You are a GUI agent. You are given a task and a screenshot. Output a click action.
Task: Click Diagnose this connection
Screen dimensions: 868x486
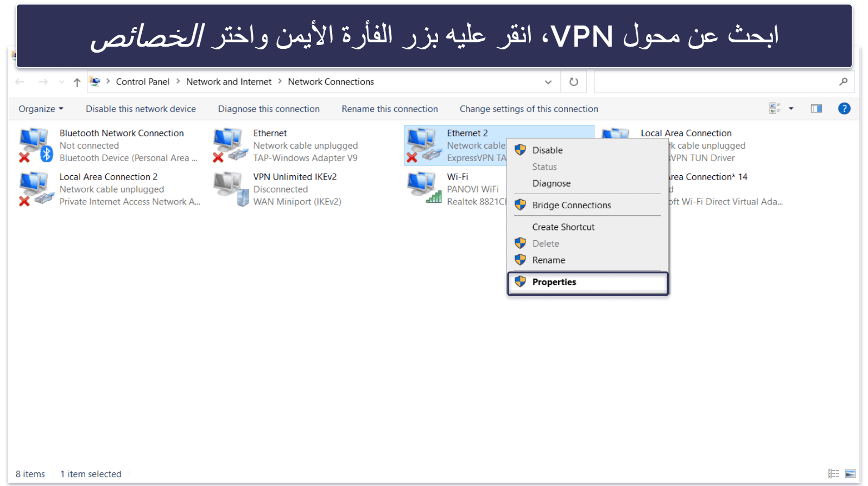tap(269, 109)
